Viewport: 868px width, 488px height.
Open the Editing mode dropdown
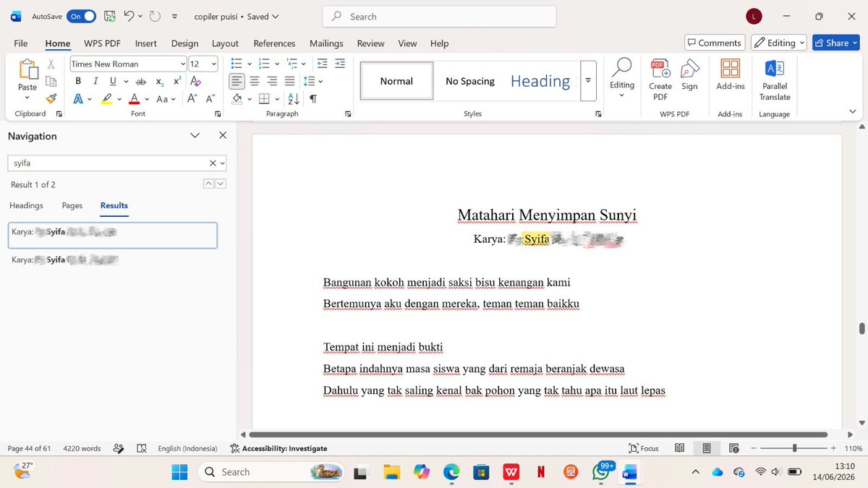pyautogui.click(x=778, y=43)
